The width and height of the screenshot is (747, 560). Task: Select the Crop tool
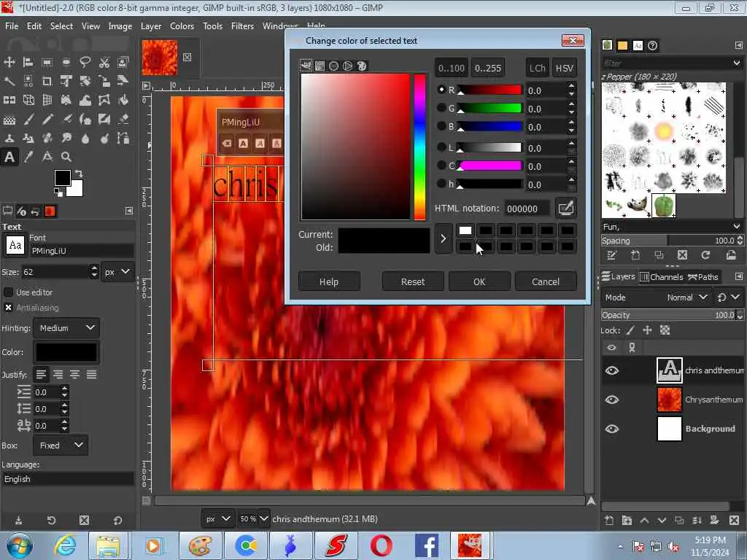(x=47, y=81)
